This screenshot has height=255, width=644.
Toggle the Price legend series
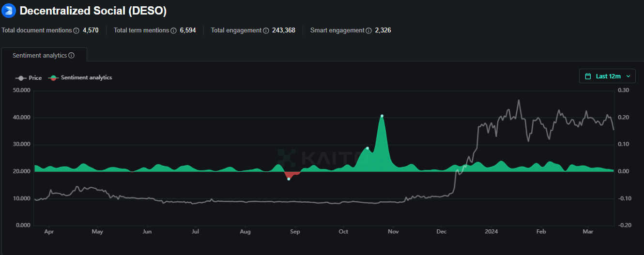29,77
